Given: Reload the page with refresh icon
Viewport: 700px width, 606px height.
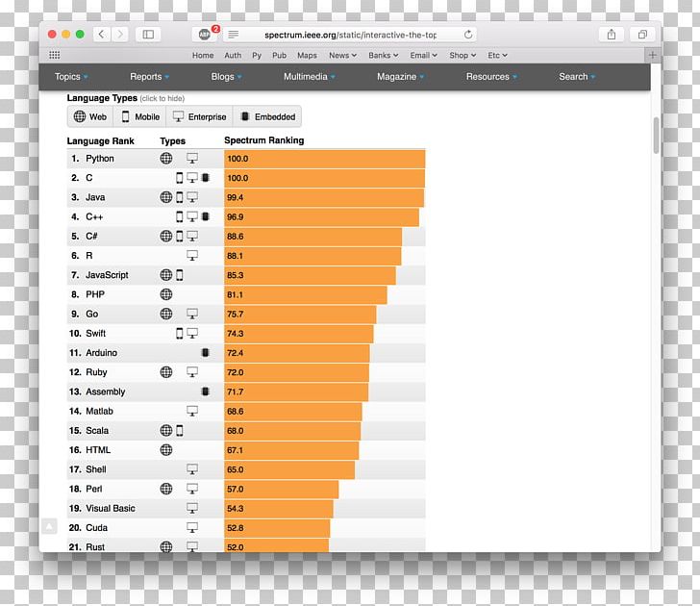Looking at the screenshot, I should pos(468,35).
